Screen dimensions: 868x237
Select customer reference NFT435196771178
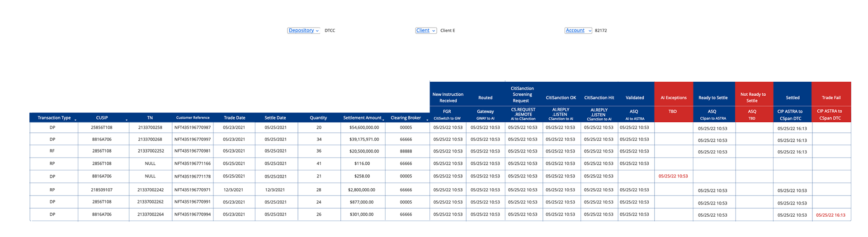click(193, 177)
